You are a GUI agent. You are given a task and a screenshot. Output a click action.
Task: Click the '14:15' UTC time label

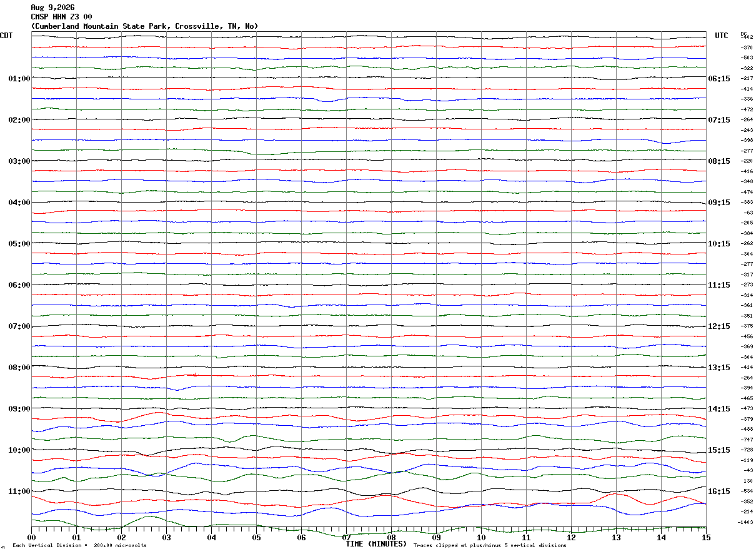click(719, 409)
